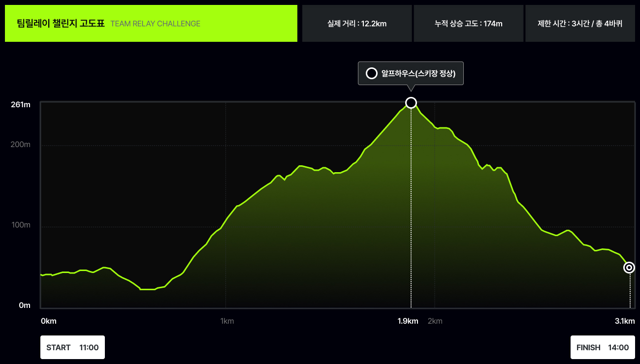
Task: Click the summit marker circle on the elevation line
Action: click(x=411, y=102)
